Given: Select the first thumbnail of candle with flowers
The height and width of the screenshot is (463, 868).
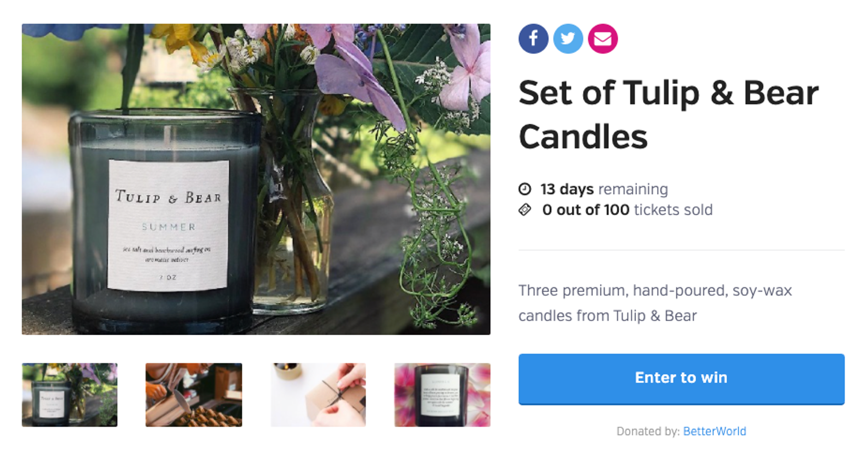Looking at the screenshot, I should click(x=69, y=395).
